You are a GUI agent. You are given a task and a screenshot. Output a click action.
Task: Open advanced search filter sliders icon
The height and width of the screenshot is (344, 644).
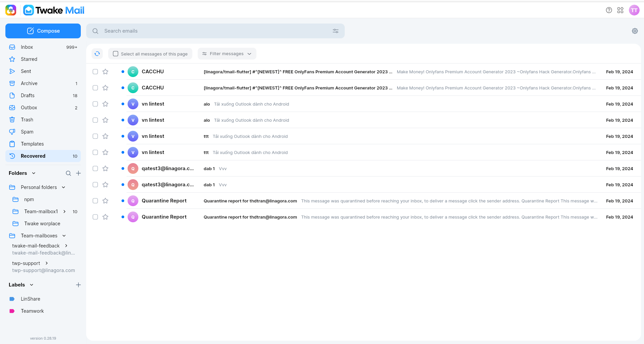[336, 31]
